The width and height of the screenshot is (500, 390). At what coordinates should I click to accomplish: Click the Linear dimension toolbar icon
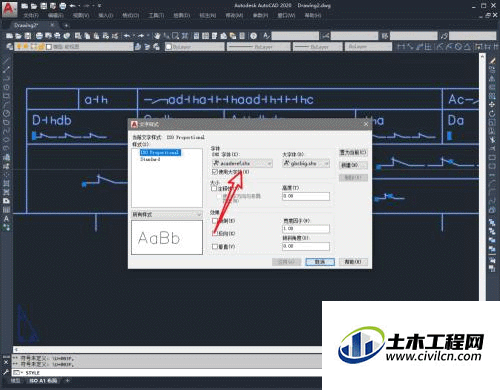pos(401,47)
